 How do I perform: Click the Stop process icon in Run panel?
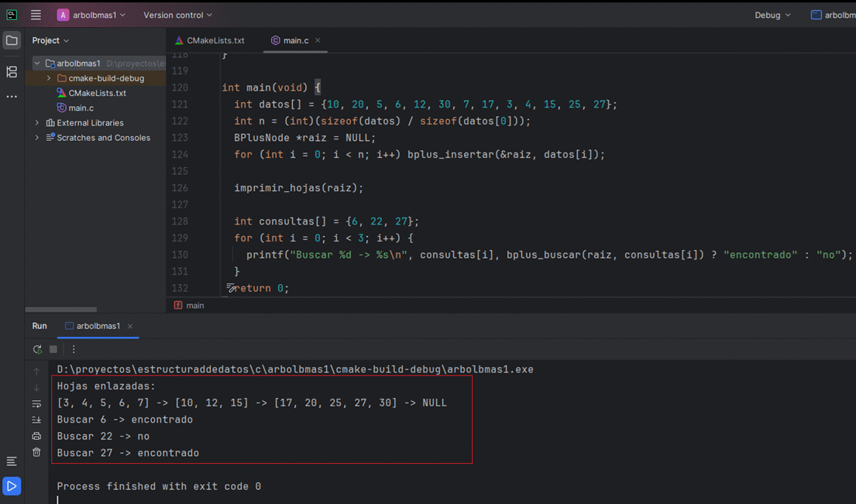[x=53, y=349]
